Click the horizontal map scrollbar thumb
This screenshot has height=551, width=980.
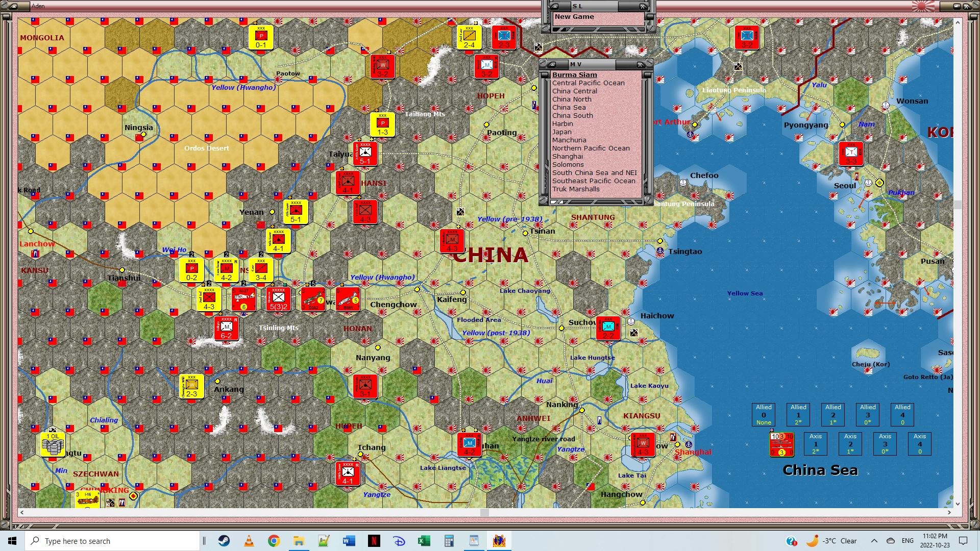pos(484,512)
